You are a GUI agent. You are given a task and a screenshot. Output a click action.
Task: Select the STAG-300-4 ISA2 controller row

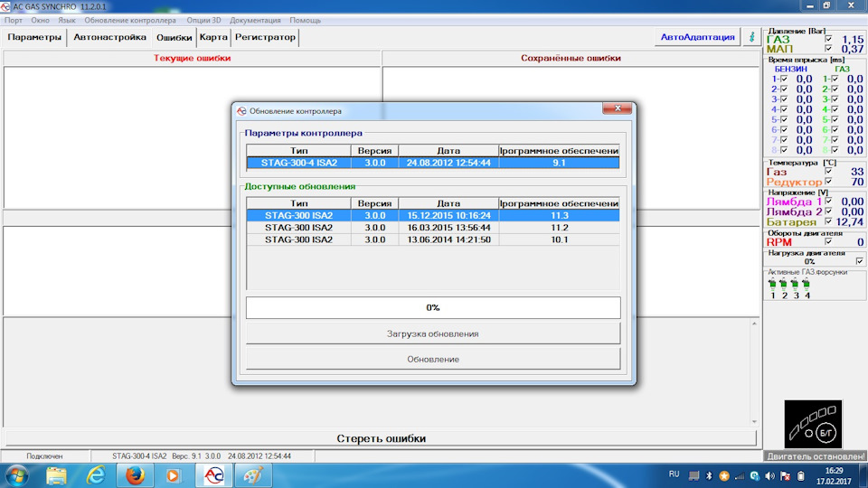[433, 163]
